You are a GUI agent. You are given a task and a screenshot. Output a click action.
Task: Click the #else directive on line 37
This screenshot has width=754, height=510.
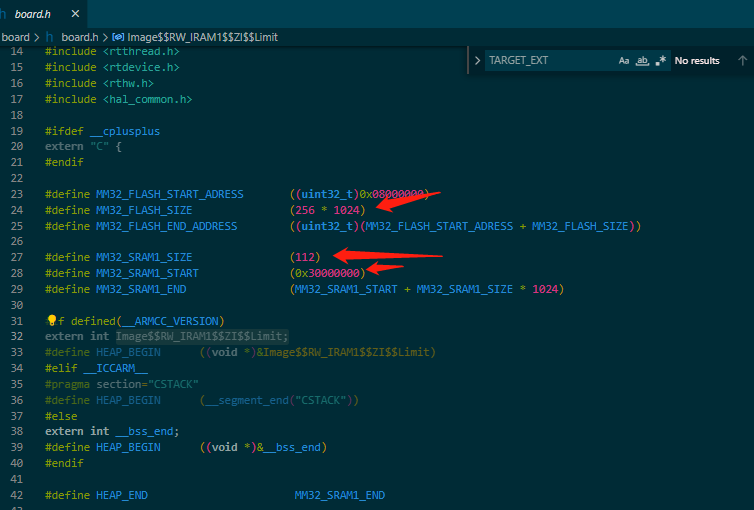point(61,416)
